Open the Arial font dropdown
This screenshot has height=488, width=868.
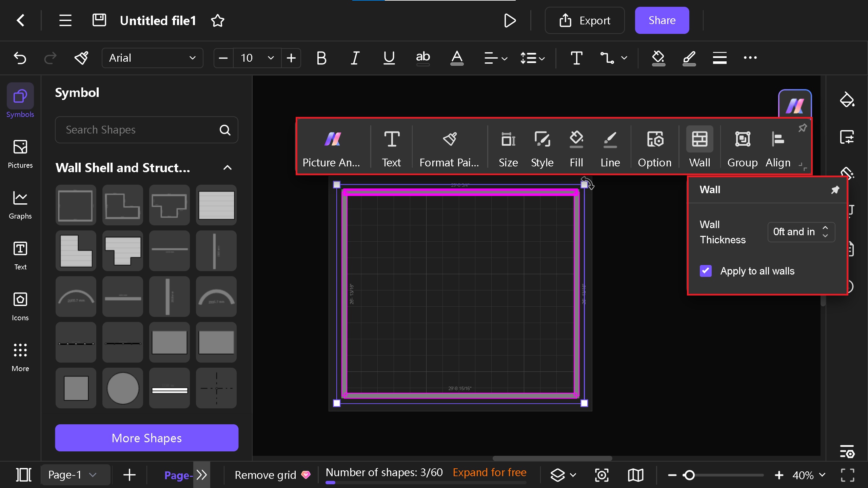pyautogui.click(x=152, y=58)
